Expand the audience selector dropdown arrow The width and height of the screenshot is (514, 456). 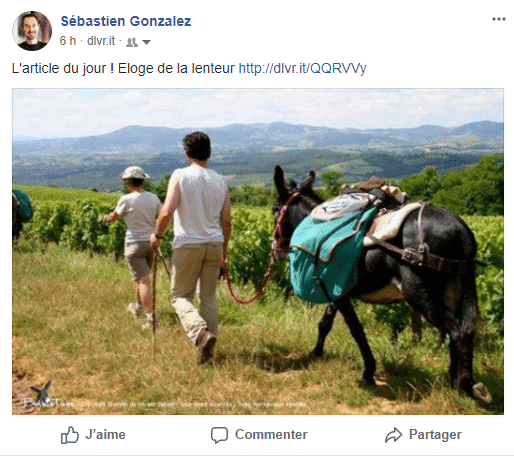pyautogui.click(x=146, y=42)
